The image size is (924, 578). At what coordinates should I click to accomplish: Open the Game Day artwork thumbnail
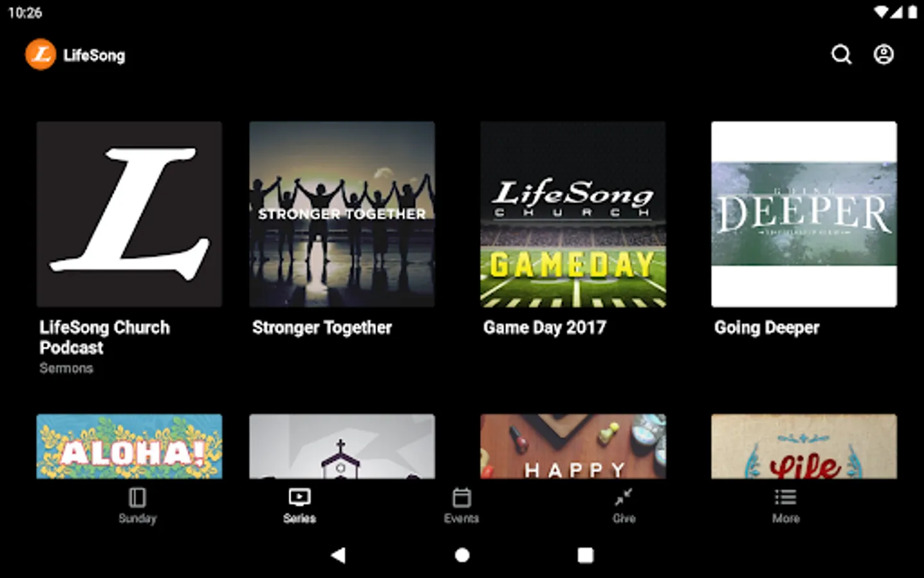(x=573, y=215)
